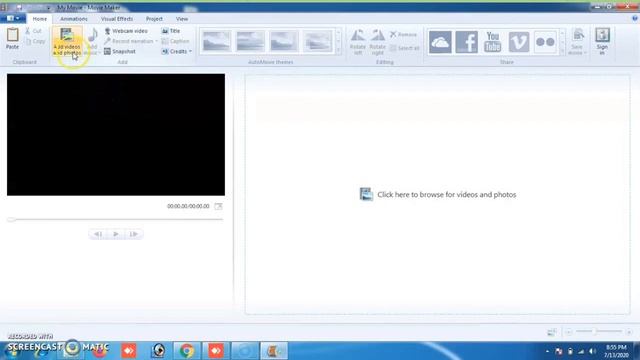Open Movie Maker taskbar icon

click(274, 351)
